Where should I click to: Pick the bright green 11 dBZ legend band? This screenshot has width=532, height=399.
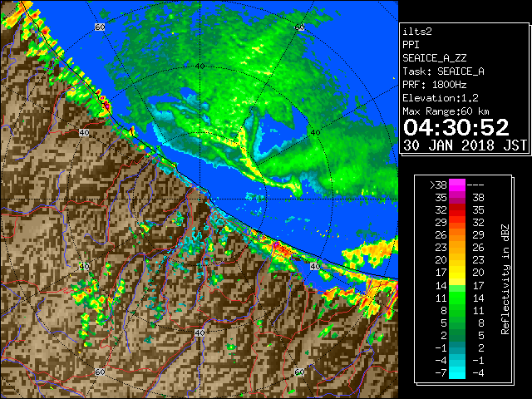click(457, 298)
